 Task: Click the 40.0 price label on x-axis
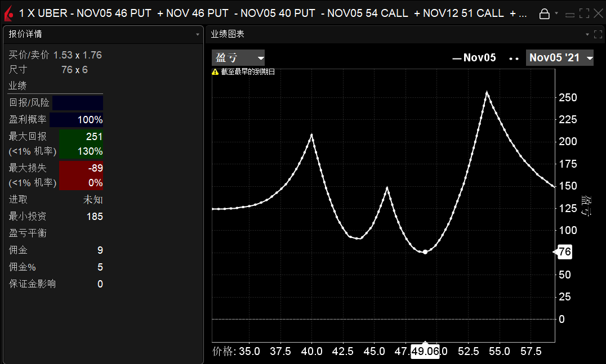311,351
